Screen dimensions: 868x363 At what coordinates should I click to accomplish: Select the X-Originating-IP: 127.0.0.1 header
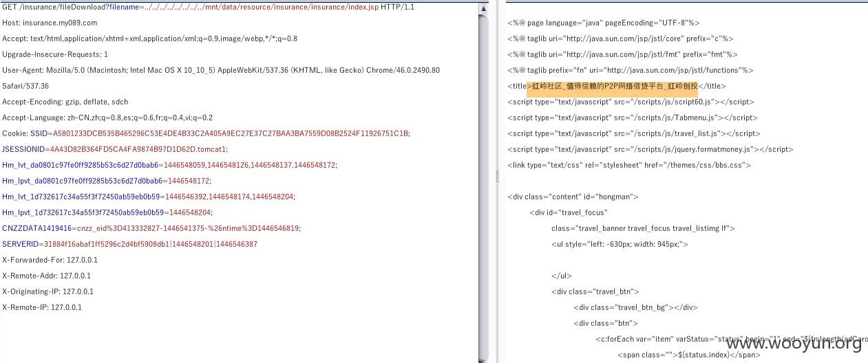pos(47,291)
